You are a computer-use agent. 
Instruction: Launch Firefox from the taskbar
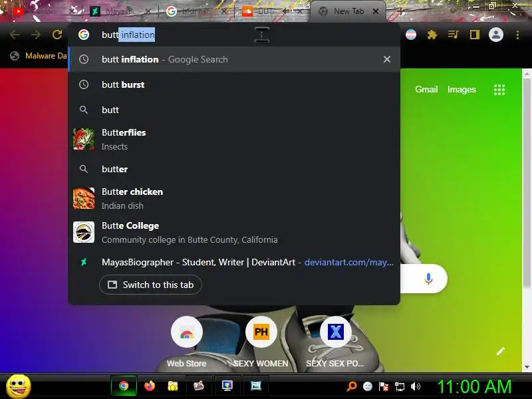click(149, 386)
